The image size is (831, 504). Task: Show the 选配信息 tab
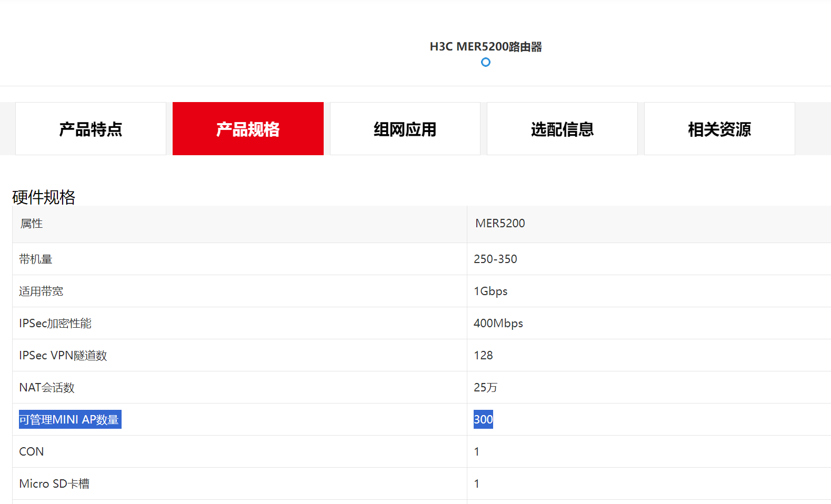click(562, 129)
